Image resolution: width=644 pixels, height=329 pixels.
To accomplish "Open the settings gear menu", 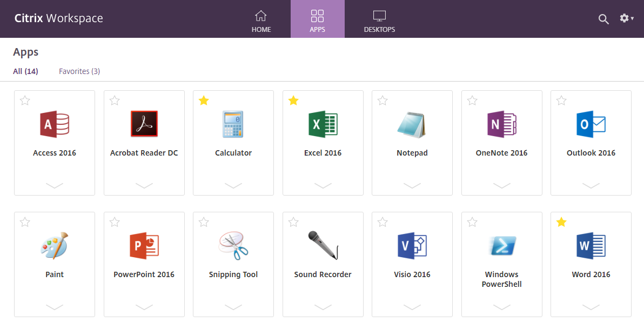I will click(626, 18).
